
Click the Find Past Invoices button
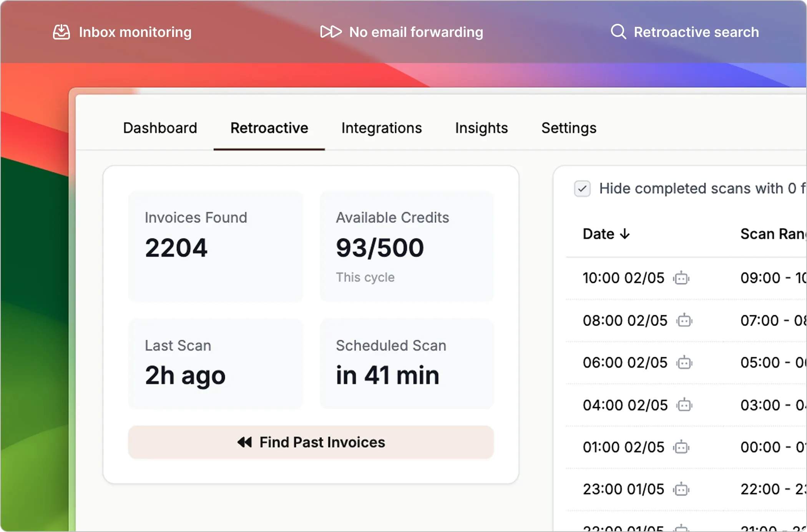(311, 442)
